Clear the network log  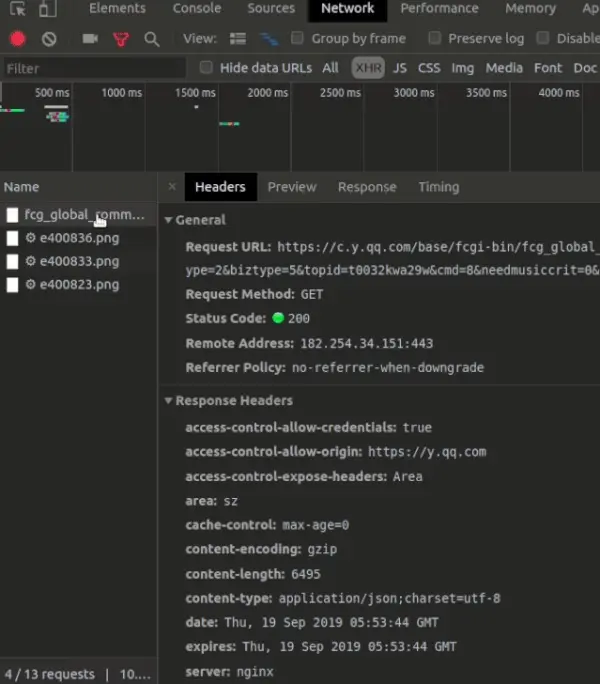pyautogui.click(x=49, y=39)
